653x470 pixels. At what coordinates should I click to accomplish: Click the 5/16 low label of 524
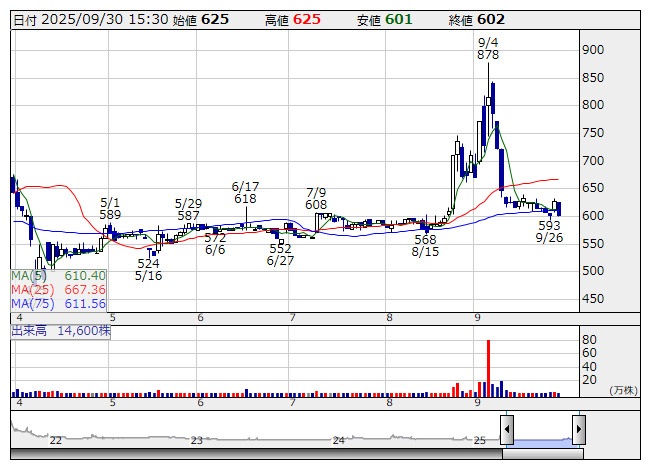[148, 270]
